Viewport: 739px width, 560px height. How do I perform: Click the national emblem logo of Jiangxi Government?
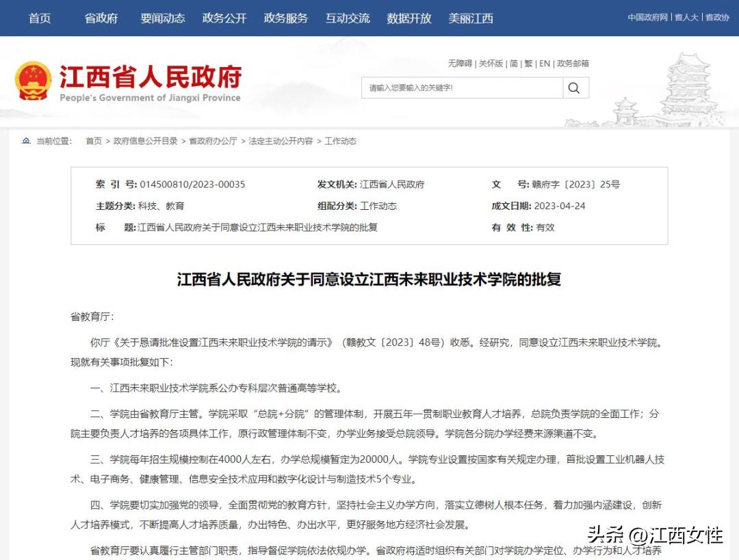click(33, 79)
